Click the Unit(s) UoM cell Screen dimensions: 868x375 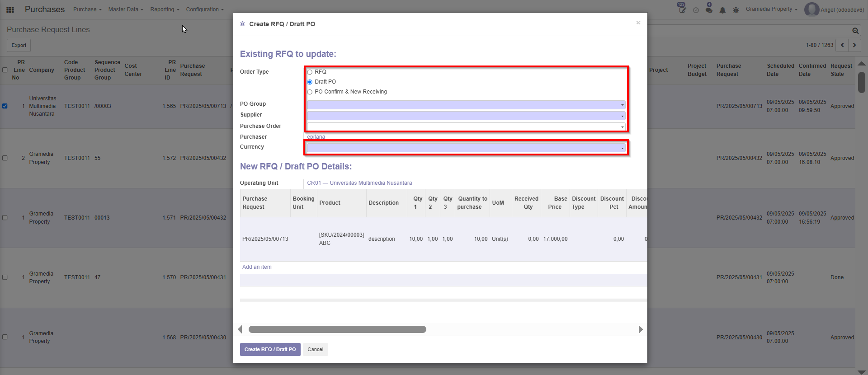pos(500,239)
